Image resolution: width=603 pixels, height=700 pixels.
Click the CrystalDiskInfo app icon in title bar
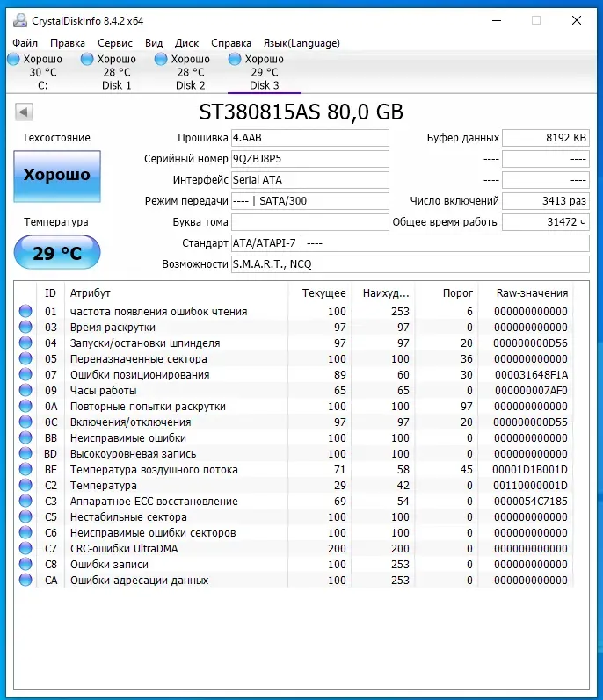(x=20, y=20)
